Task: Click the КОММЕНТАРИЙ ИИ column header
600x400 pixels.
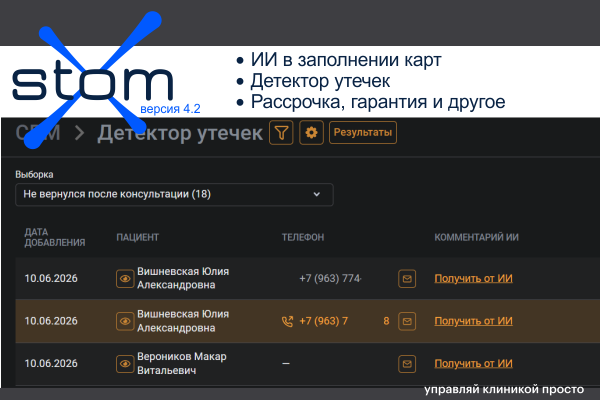Action: [476, 237]
